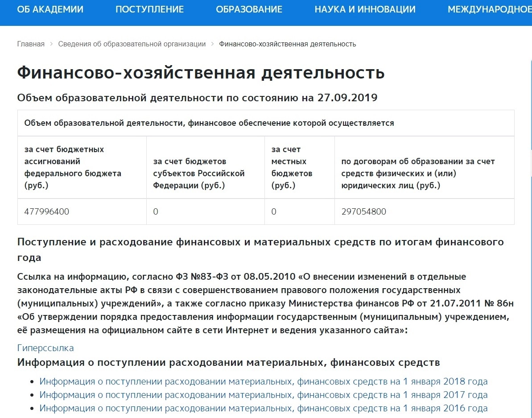This screenshot has width=532, height=418.
Task: Open financial report for 1 января 2018 года
Action: point(263,381)
